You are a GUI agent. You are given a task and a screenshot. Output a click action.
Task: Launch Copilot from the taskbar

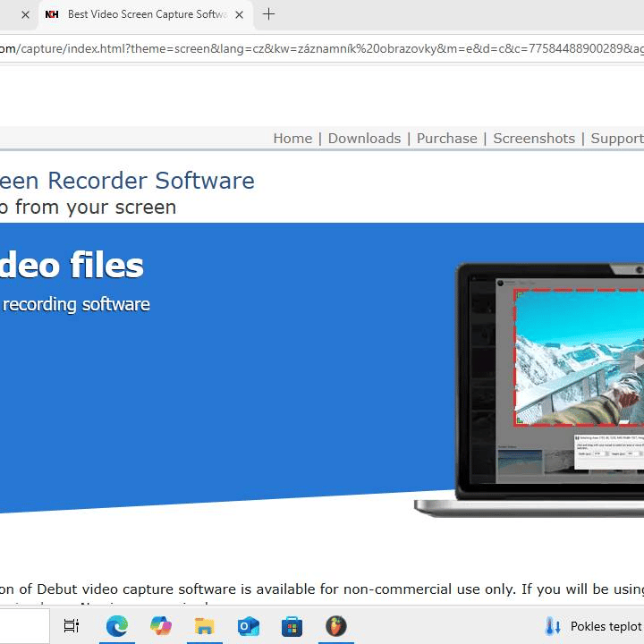coord(161,626)
